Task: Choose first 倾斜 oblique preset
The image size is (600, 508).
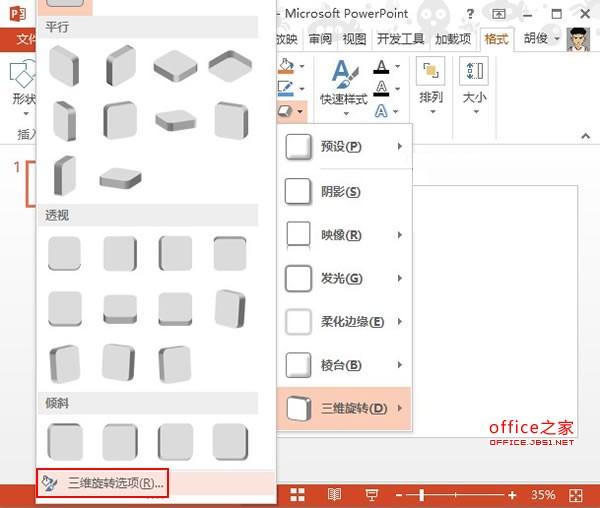Action: tap(64, 441)
